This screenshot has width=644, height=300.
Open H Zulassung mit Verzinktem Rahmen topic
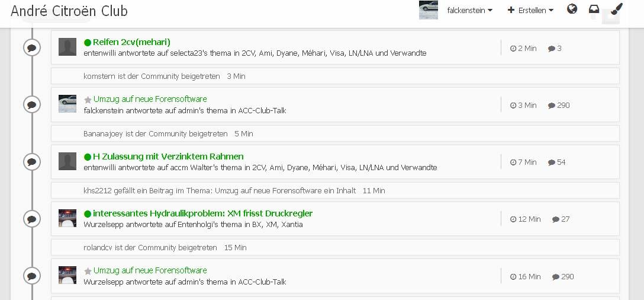point(168,157)
